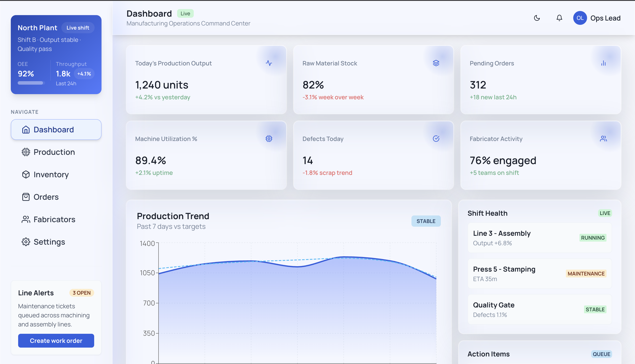
Task: Click the OEE progress bar
Action: [x=30, y=83]
